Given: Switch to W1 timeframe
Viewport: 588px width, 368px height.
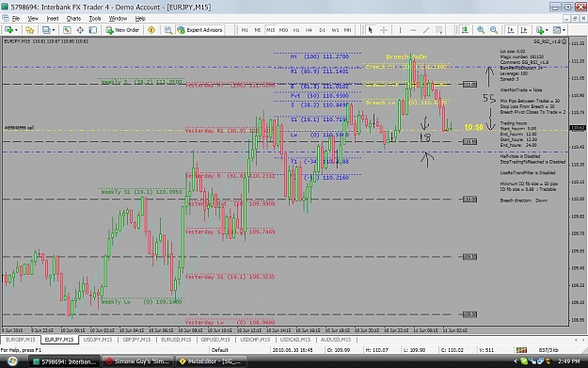Looking at the screenshot, I should (x=335, y=30).
